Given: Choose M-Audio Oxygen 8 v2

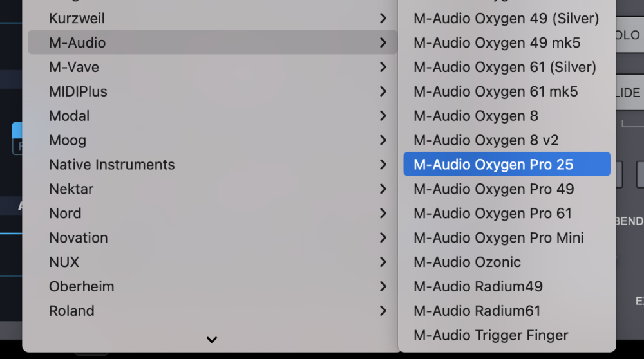Looking at the screenshot, I should click(486, 140).
